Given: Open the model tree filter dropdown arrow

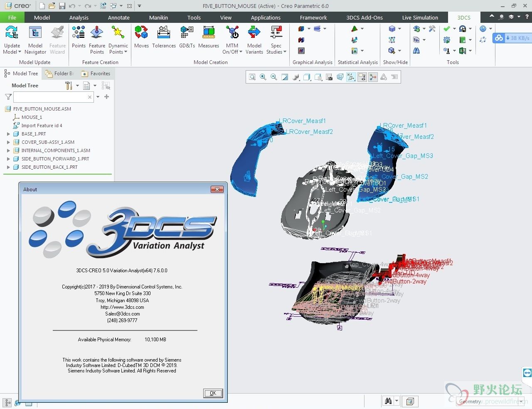Looking at the screenshot, I should point(98,97).
